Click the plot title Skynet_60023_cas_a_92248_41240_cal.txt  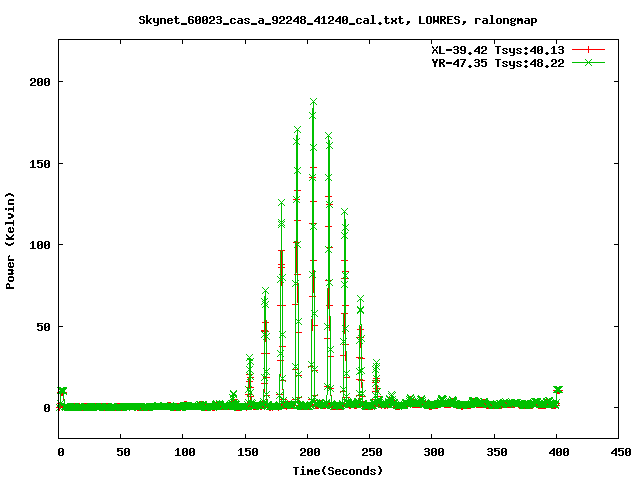pyautogui.click(x=274, y=20)
